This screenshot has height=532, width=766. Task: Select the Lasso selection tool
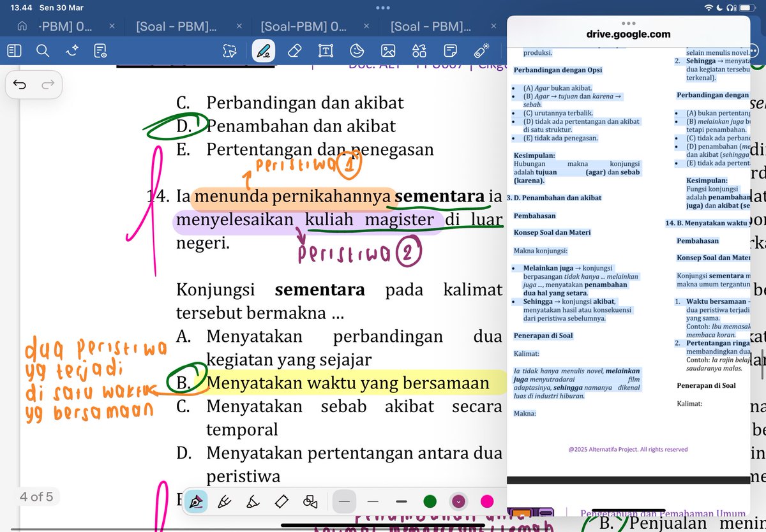tap(229, 51)
